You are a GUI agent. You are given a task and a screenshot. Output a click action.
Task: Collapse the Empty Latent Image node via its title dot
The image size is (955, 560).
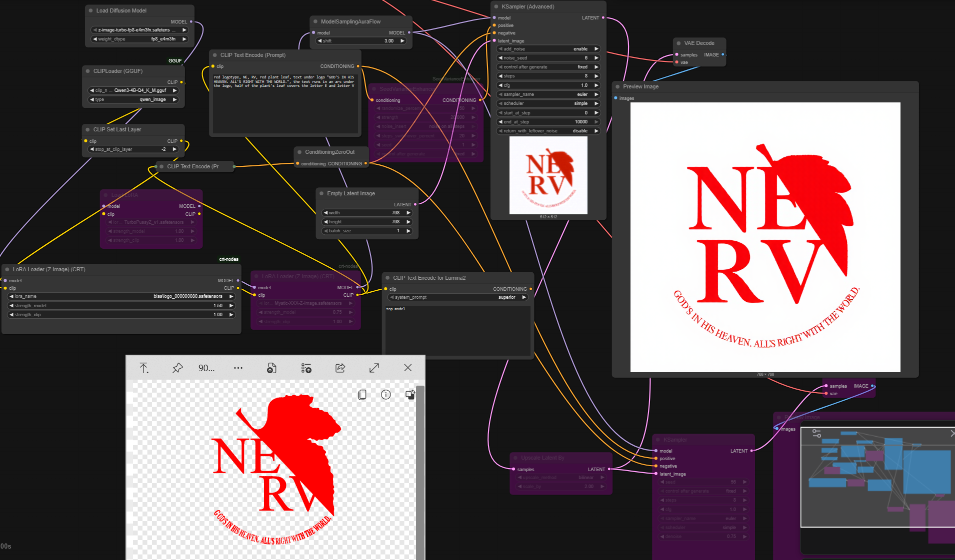point(321,193)
